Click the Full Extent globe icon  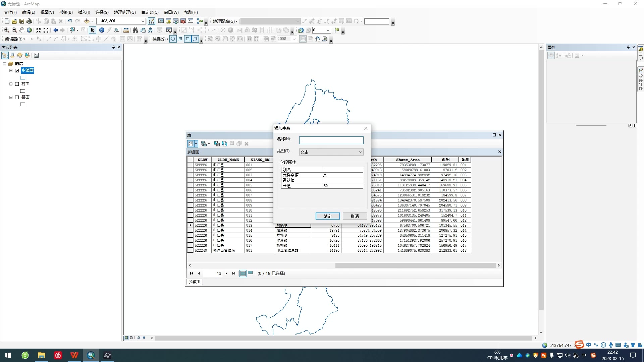click(29, 30)
